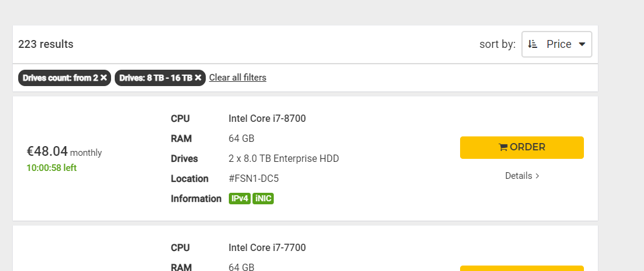This screenshot has height=271, width=644.
Task: Click the #FSN1-DC5 location value
Action: [x=254, y=179]
